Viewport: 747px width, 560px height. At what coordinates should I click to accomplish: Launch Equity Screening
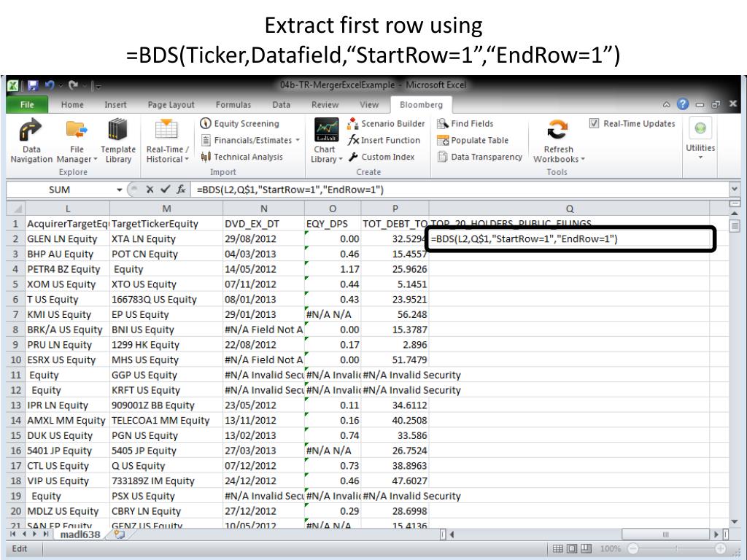point(239,123)
